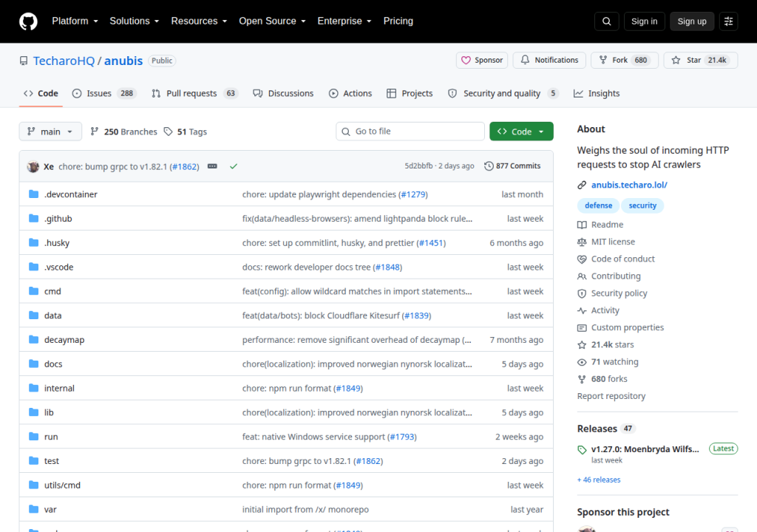Expand the Resources menu

tap(199, 21)
